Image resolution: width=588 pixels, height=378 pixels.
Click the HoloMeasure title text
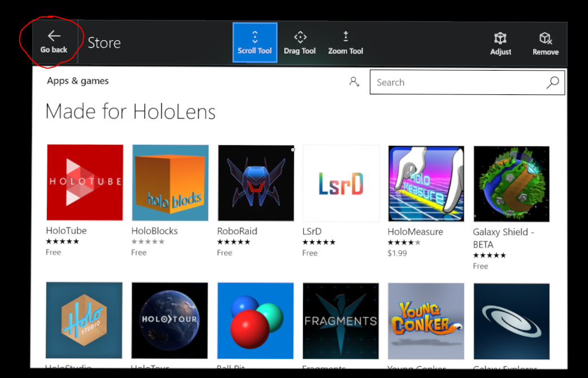(415, 232)
